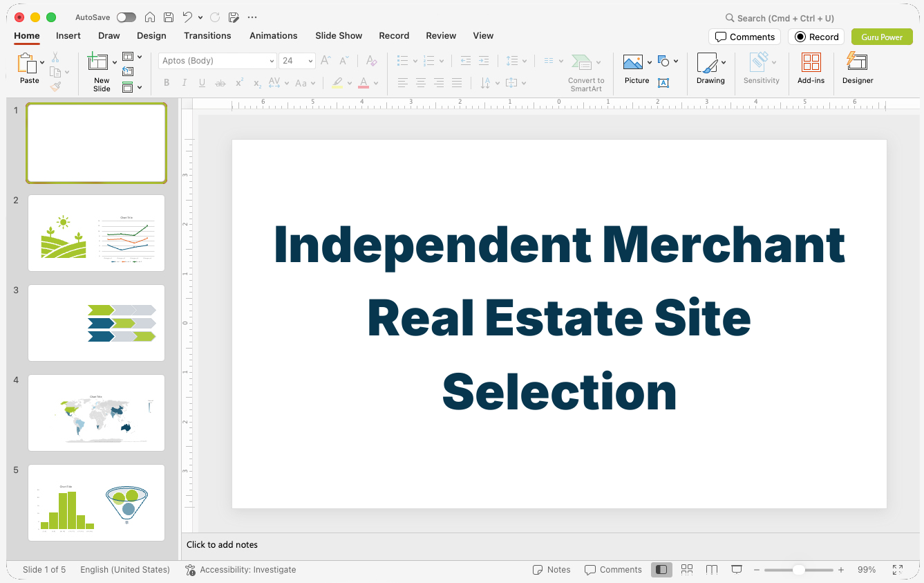
Task: Click the Format Painter brush icon
Action: click(55, 86)
